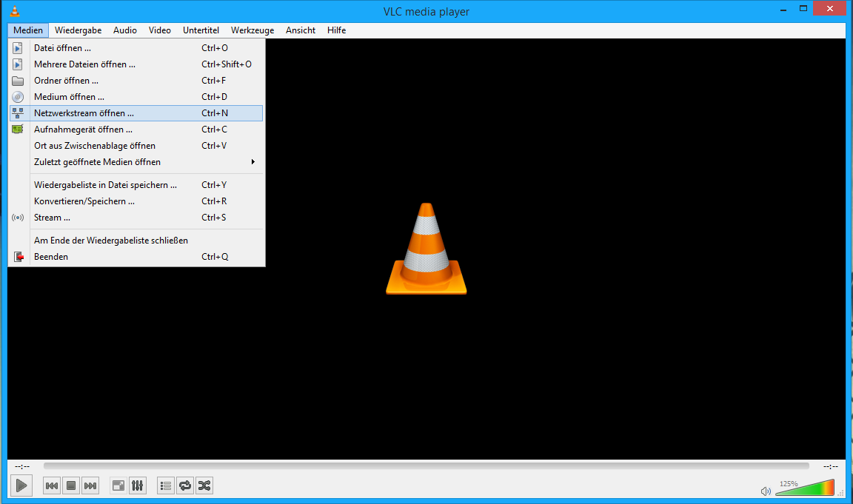Toggle Am Ende der Wiedergabeliste schließen
This screenshot has width=853, height=504.
pos(136,241)
